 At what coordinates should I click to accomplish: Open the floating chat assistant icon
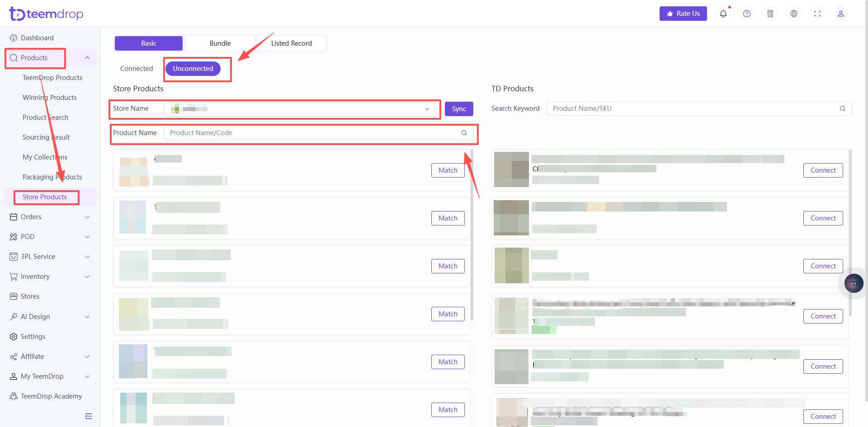point(854,283)
